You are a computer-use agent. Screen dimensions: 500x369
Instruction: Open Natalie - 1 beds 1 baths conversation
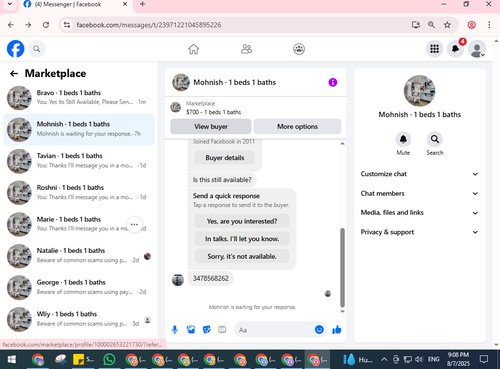click(79, 255)
